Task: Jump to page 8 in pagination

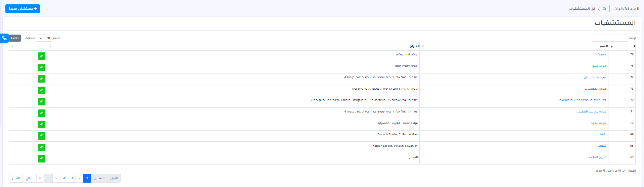Action: click(x=40, y=178)
